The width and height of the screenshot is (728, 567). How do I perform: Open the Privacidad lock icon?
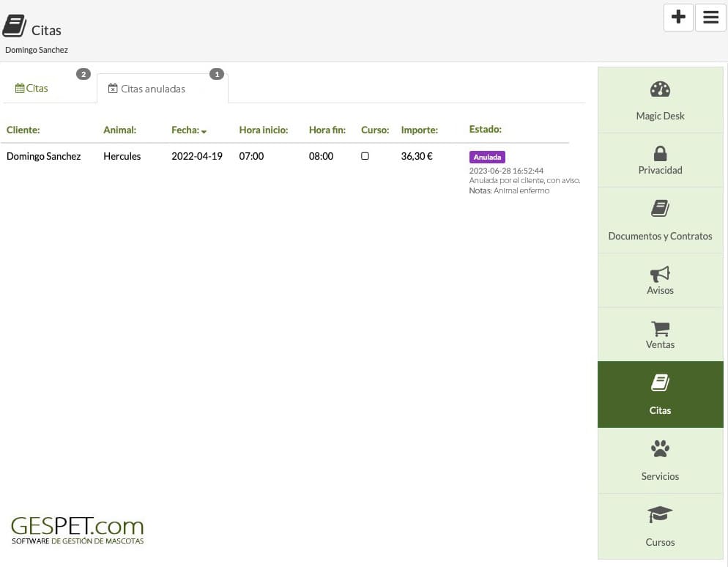660,153
